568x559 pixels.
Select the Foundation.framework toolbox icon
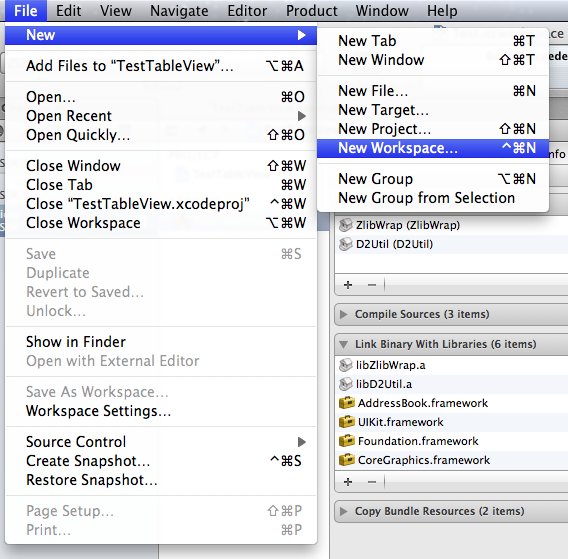coord(347,441)
